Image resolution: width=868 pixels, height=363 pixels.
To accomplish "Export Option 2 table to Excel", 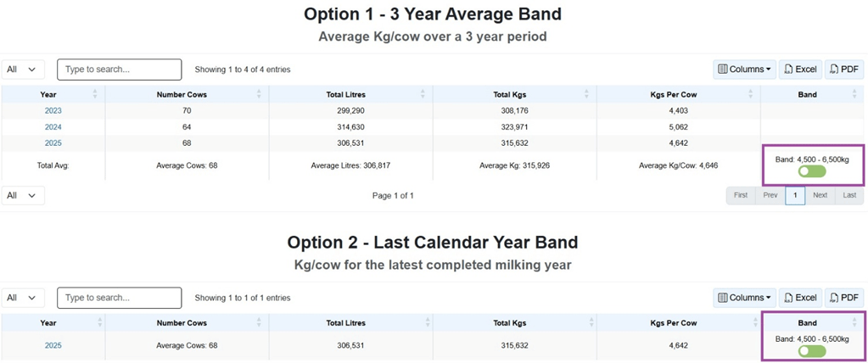I will tap(799, 298).
